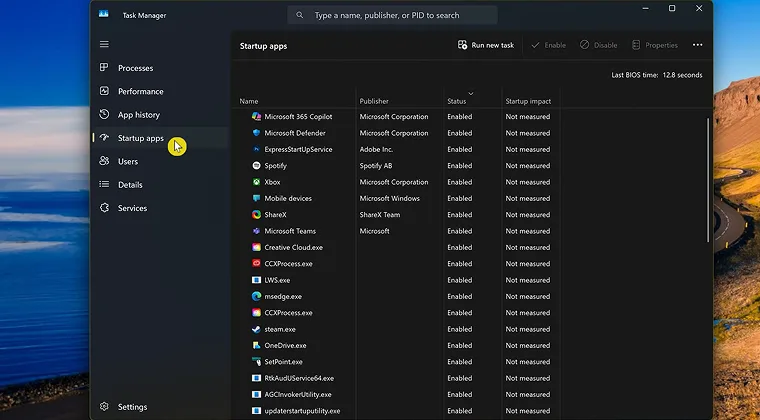Click the msedge.exe Edge icon
The image size is (760, 420).
[256, 296]
